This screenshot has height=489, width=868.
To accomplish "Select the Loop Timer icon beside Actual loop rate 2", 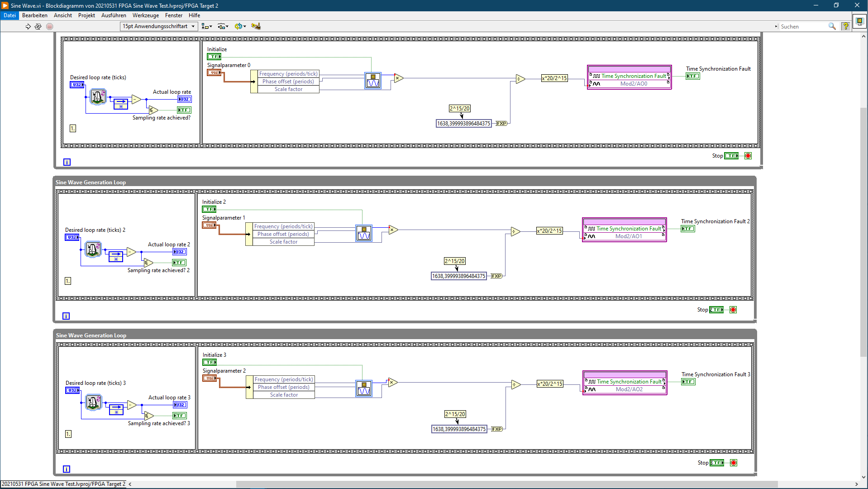I will 93,249.
